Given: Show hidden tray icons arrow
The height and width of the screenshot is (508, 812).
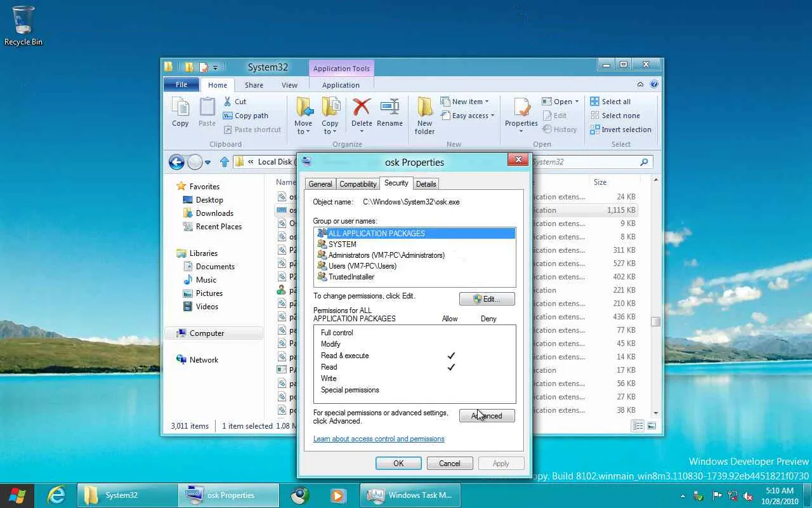Looking at the screenshot, I should coord(683,496).
